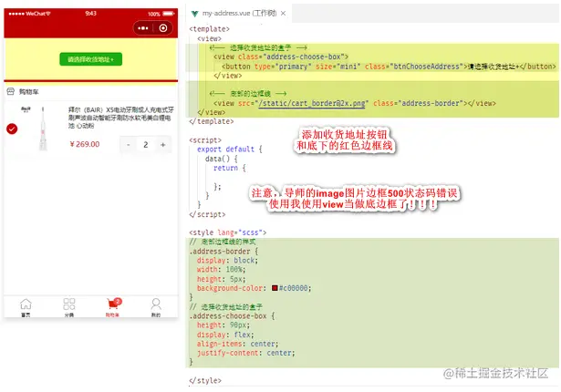This screenshot has height=392, width=561.
Task: Open the toothbrush product thumbnail
Action: [x=43, y=129]
